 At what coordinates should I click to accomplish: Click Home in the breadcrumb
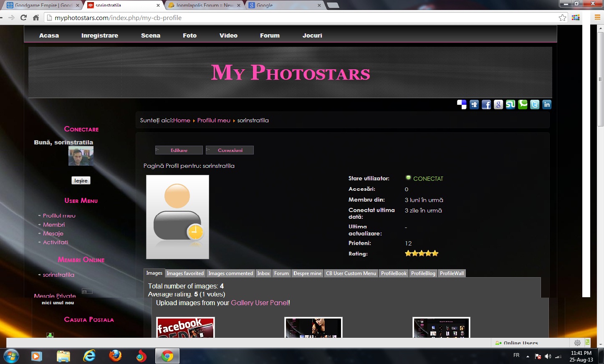tap(182, 120)
